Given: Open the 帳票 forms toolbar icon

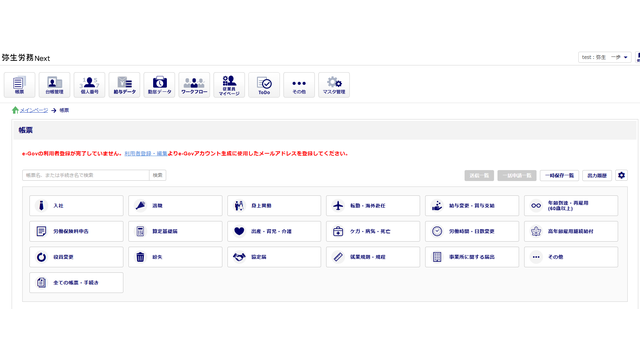Looking at the screenshot, I should pos(20,85).
